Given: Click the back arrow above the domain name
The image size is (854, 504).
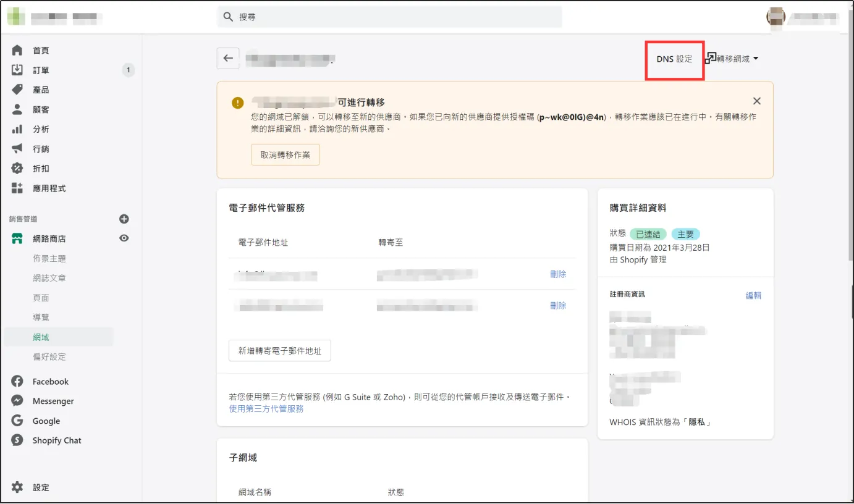Looking at the screenshot, I should tap(227, 57).
